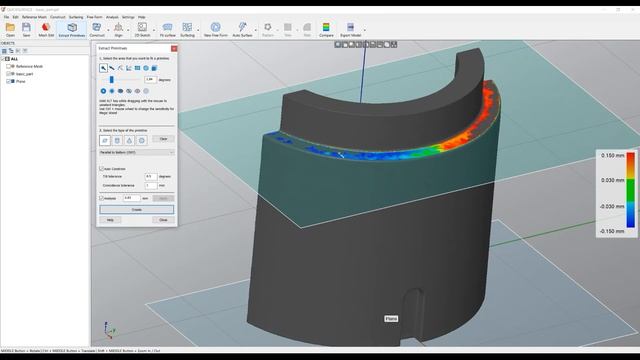
Task: Toggle the Analysis checkbox near Create
Action: coord(102,198)
